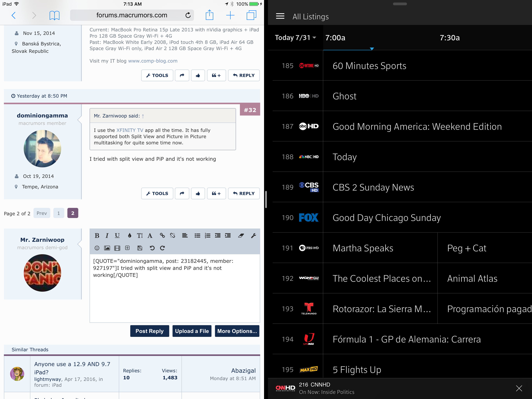Go back in Safari
This screenshot has height=399, width=532.
coord(14,15)
